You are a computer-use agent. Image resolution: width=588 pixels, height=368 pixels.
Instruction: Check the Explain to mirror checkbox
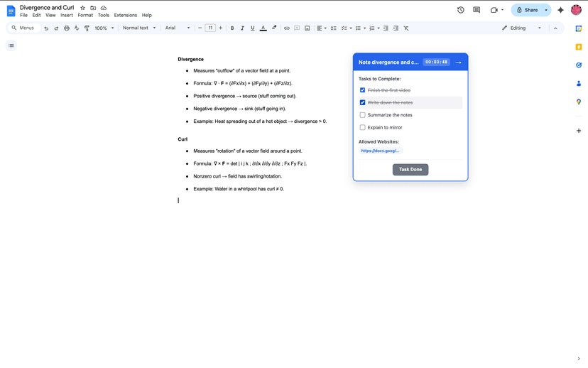(x=362, y=128)
